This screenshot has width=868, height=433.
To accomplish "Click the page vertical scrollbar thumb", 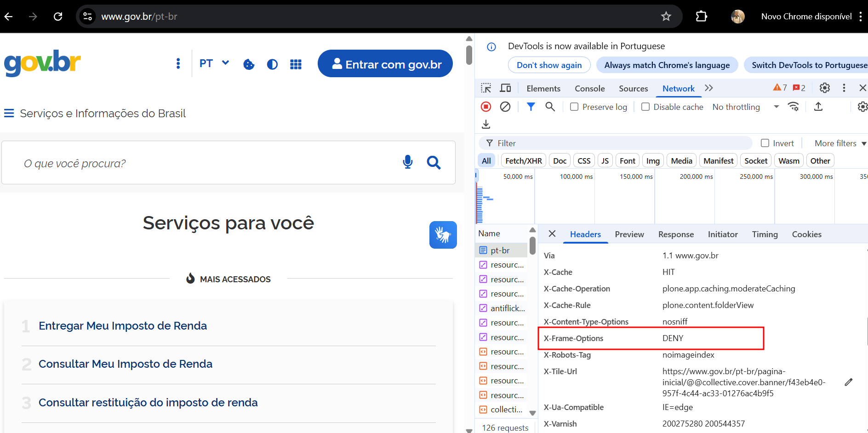I will [469, 55].
